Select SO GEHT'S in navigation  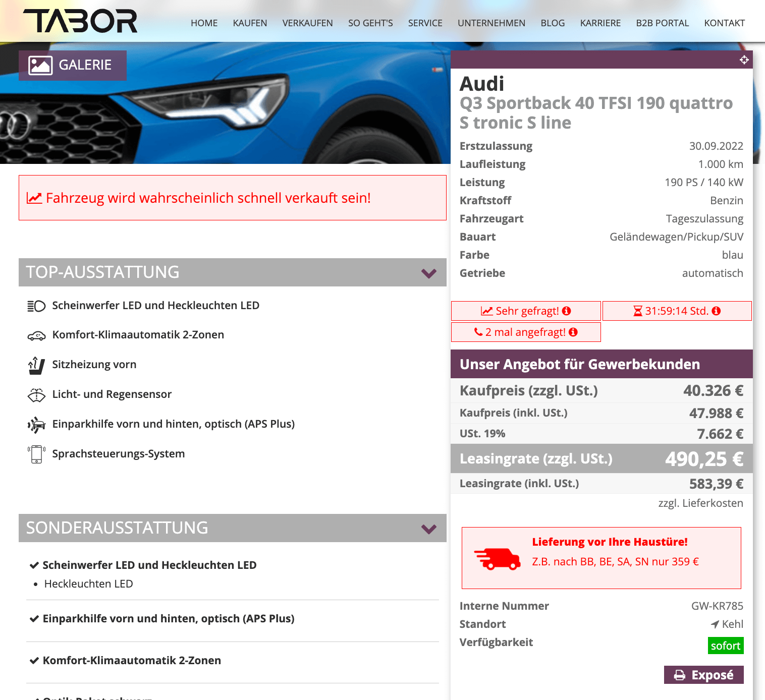pyautogui.click(x=370, y=23)
